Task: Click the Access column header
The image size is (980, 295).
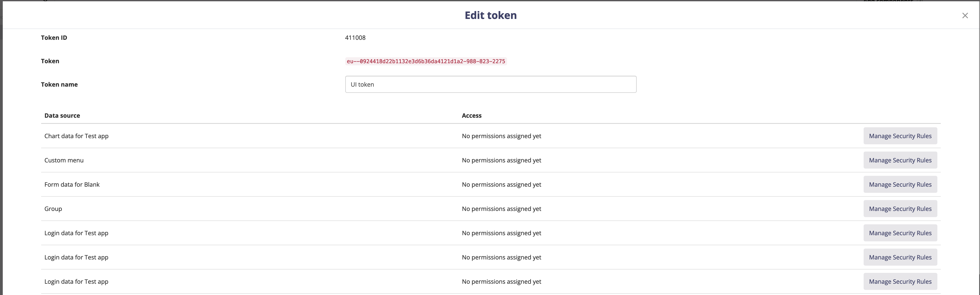Action: coord(471,116)
